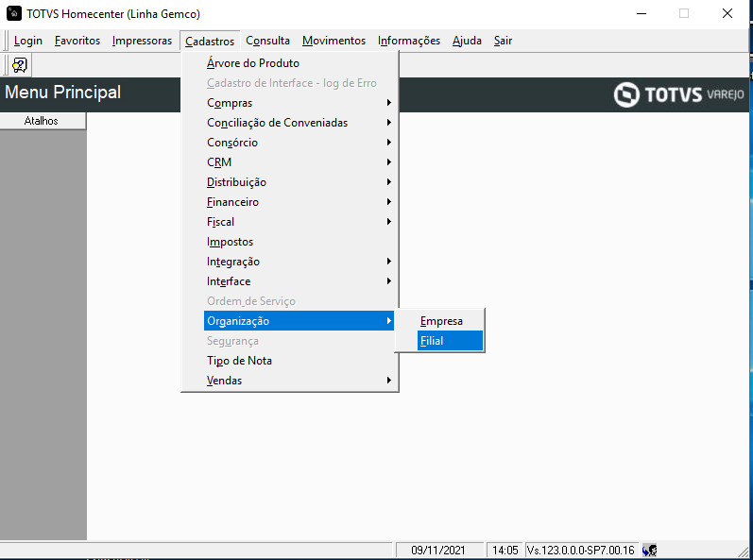Screen dimensions: 753x560
Task: Click the Atalhos button
Action: [x=43, y=121]
